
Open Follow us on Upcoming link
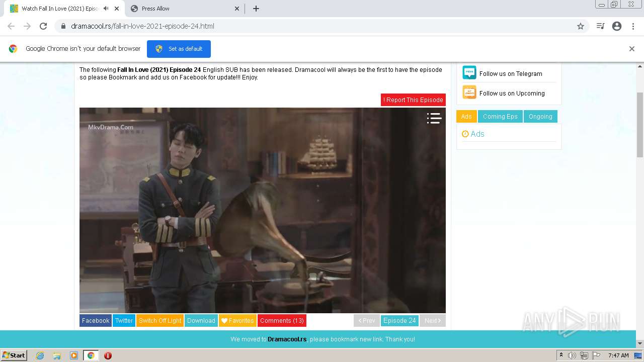[x=512, y=94]
